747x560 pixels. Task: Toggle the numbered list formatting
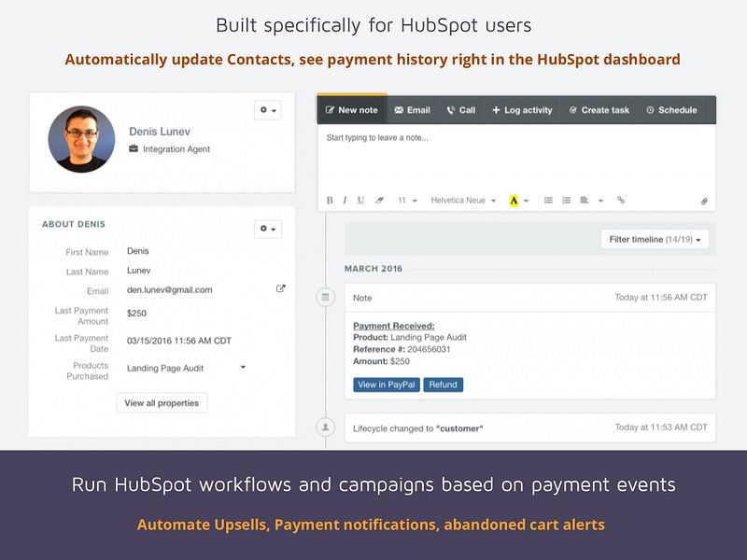(566, 199)
